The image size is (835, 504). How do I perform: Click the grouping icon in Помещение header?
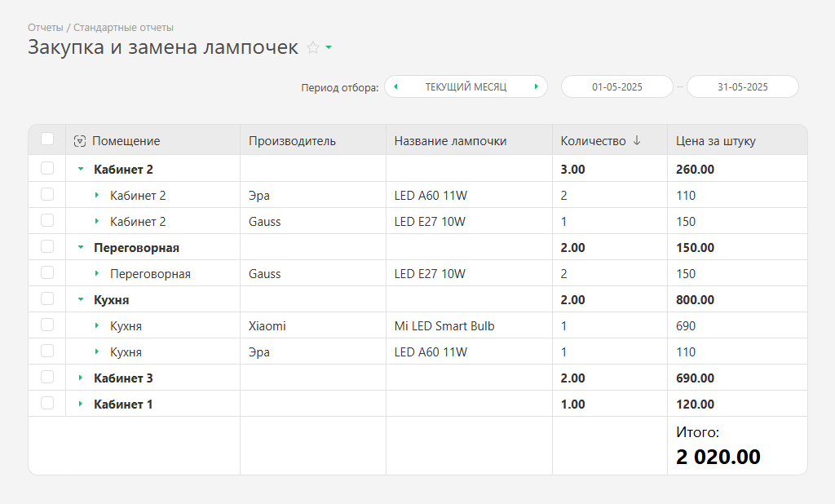pos(79,141)
